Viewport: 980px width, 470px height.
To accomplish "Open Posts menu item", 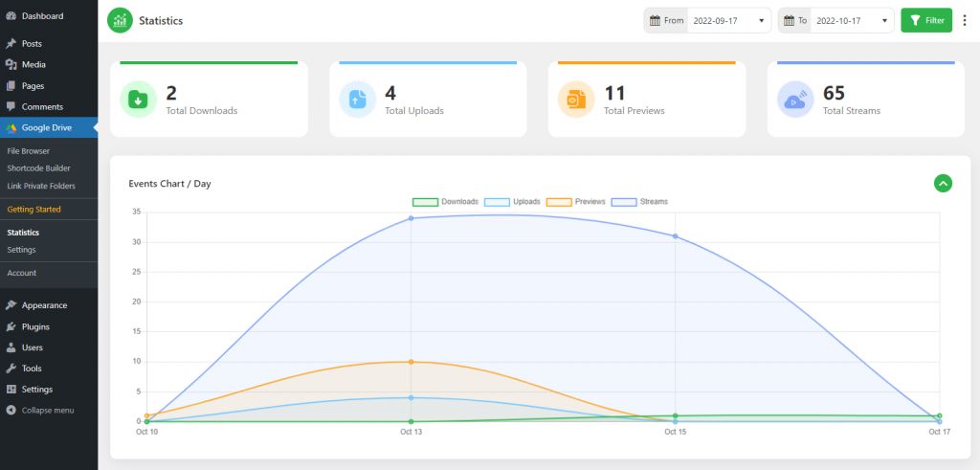I will pyautogui.click(x=49, y=44).
